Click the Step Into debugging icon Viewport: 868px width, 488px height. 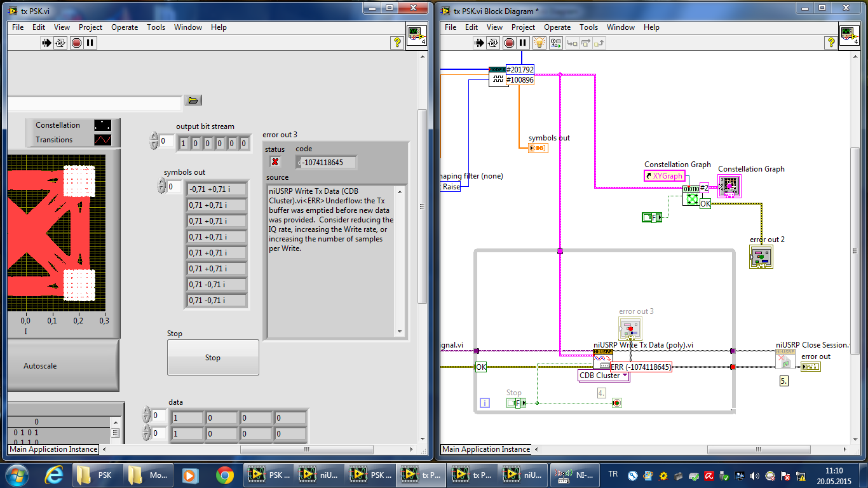coord(571,43)
